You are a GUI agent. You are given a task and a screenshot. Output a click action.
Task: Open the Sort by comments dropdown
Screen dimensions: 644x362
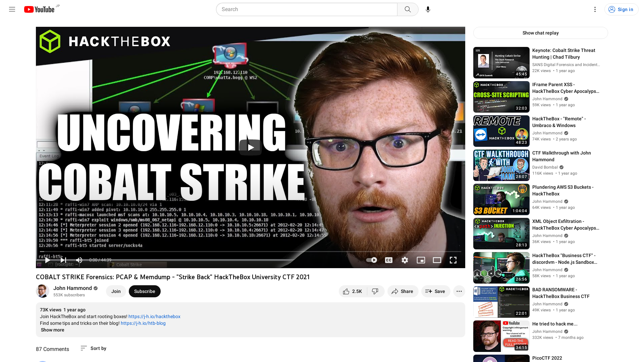pyautogui.click(x=93, y=348)
